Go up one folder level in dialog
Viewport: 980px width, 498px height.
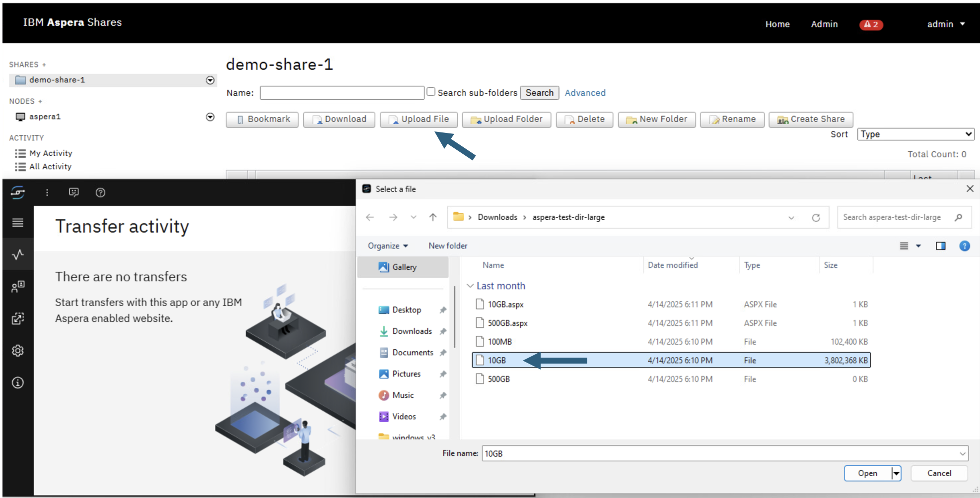click(x=433, y=217)
